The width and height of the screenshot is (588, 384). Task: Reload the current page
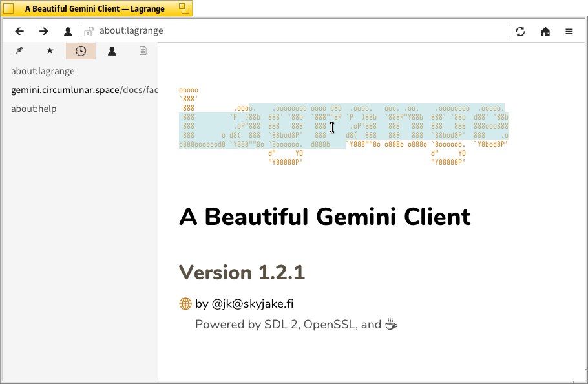tap(520, 31)
